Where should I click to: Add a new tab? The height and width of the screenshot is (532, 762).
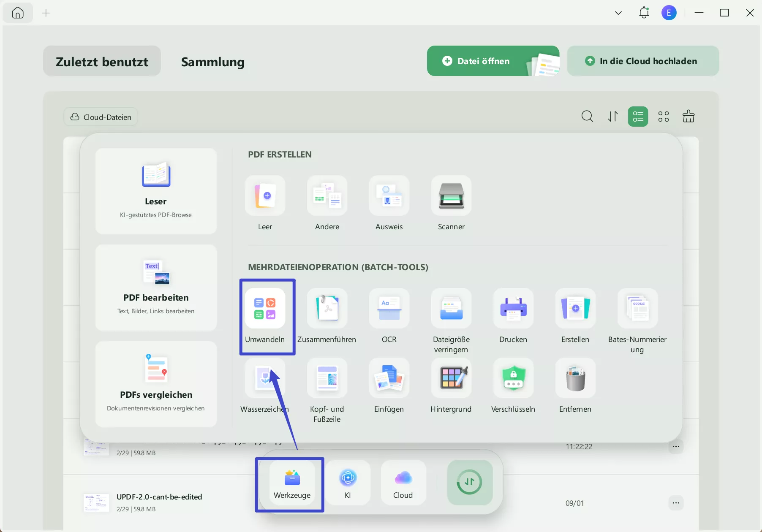pyautogui.click(x=46, y=13)
